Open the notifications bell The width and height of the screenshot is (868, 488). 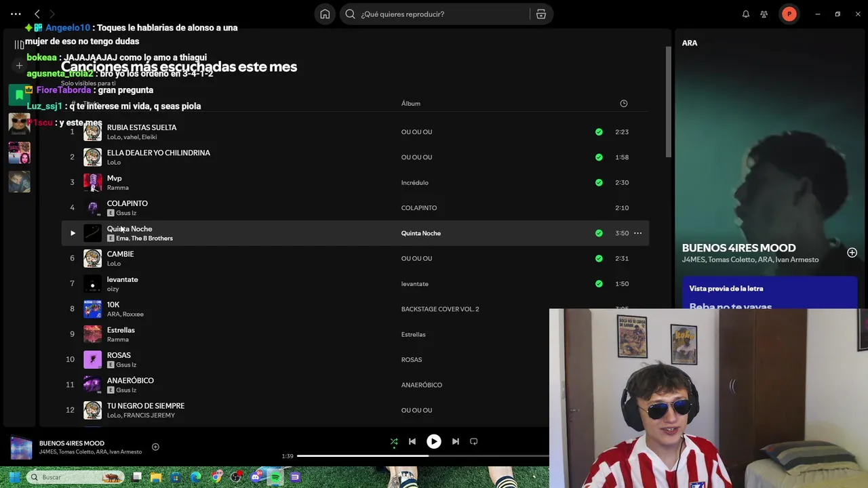746,14
